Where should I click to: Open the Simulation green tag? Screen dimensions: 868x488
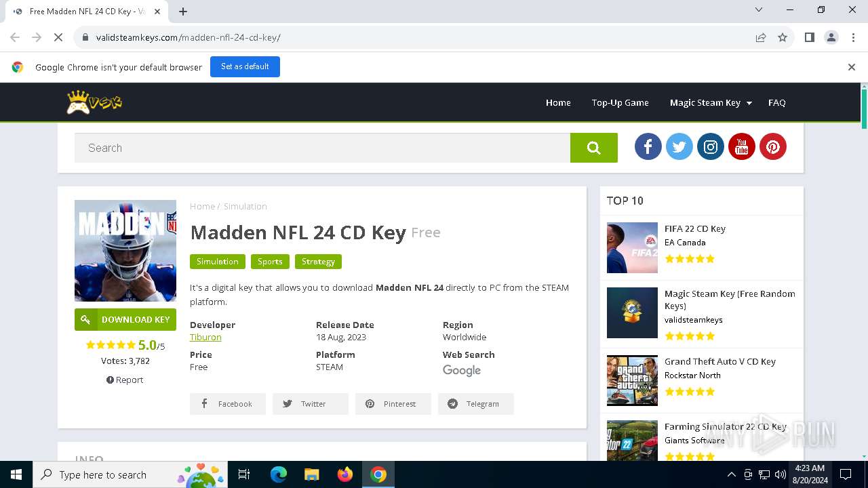(x=218, y=262)
